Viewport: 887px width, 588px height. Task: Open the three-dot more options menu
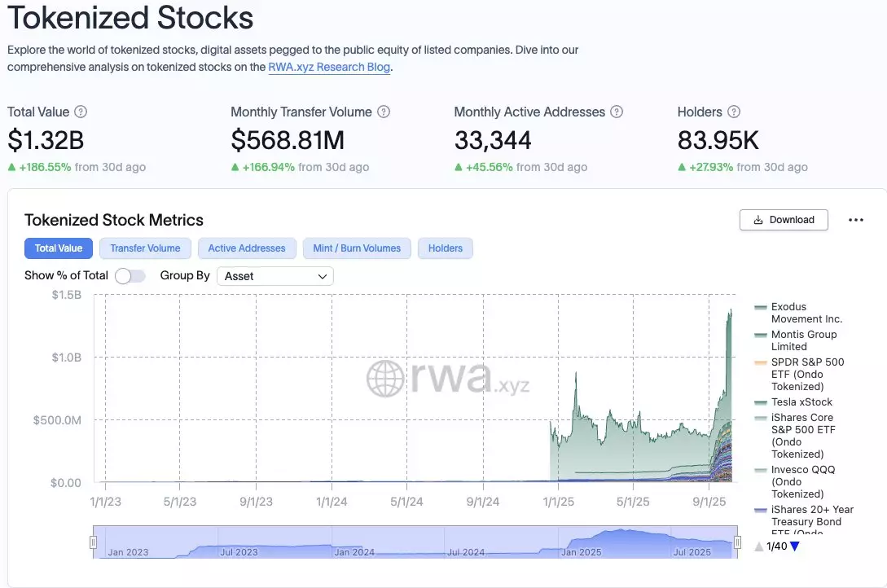coord(855,220)
